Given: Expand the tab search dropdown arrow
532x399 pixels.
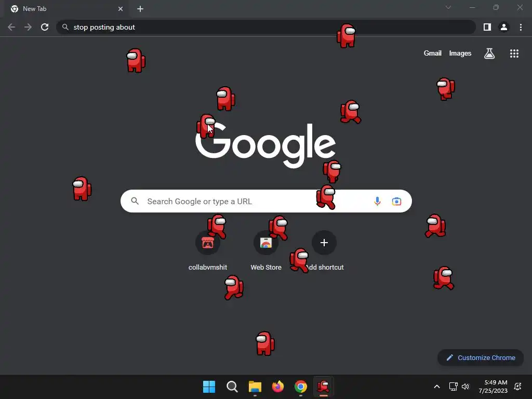Looking at the screenshot, I should pos(448,7).
